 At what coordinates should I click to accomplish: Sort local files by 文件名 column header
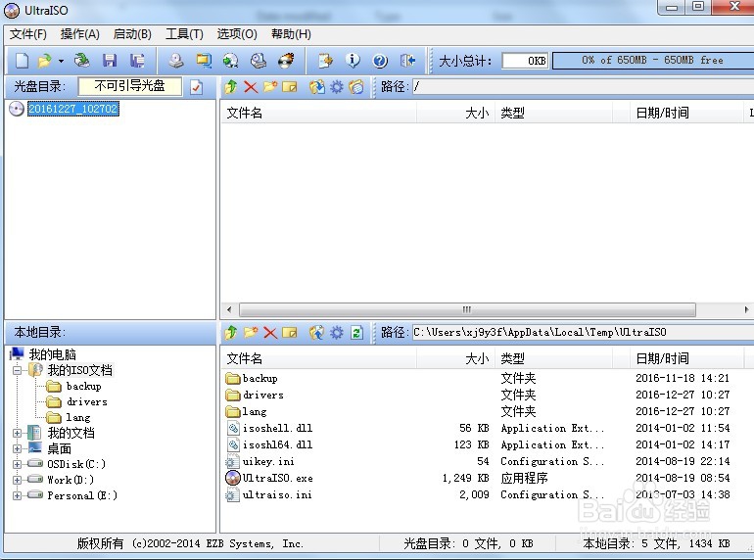318,358
